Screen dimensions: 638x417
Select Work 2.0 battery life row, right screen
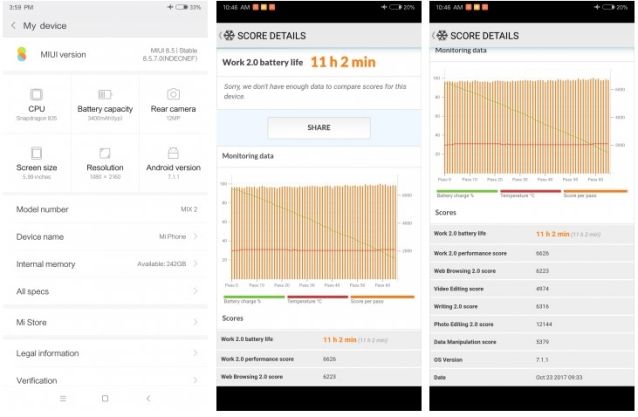[532, 234]
